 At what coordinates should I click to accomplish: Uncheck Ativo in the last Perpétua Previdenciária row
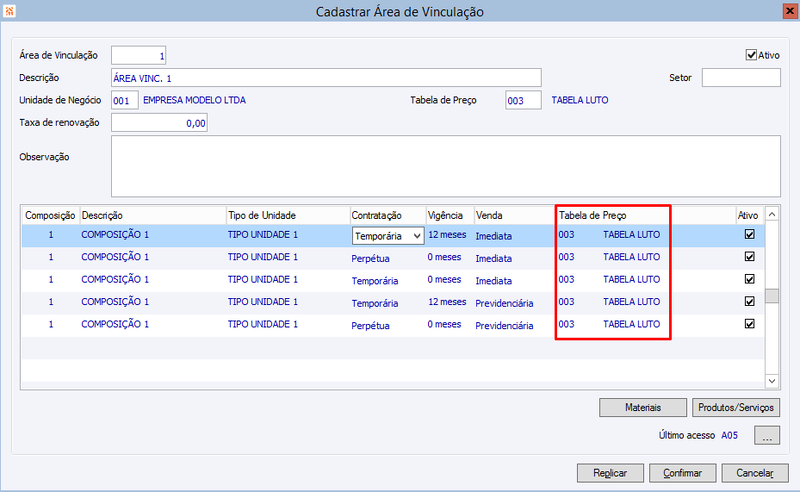(x=749, y=324)
